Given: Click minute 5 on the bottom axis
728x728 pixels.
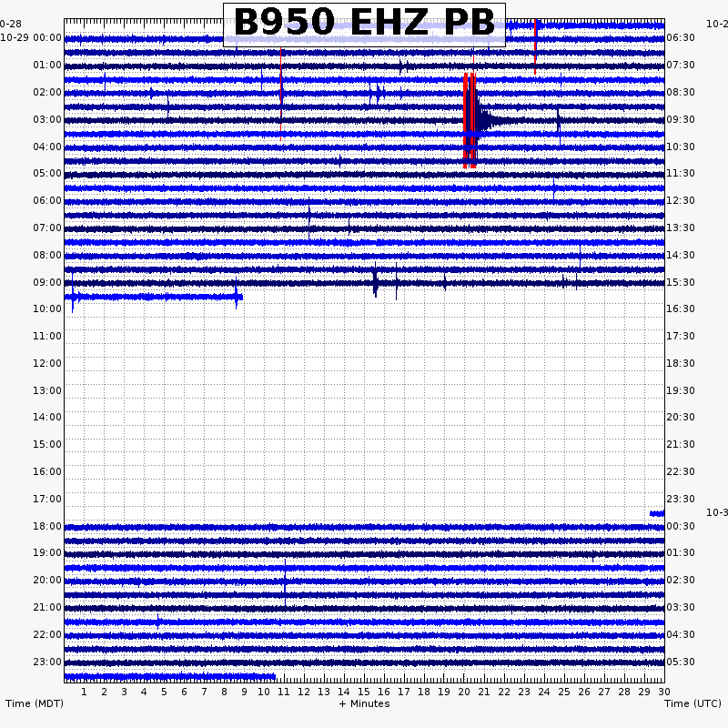Looking at the screenshot, I should coord(164,693).
